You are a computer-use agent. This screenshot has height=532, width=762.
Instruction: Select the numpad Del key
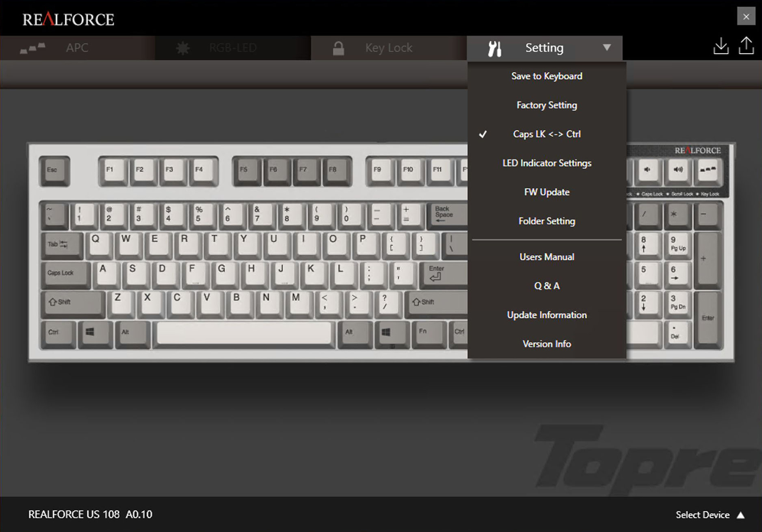pos(678,334)
